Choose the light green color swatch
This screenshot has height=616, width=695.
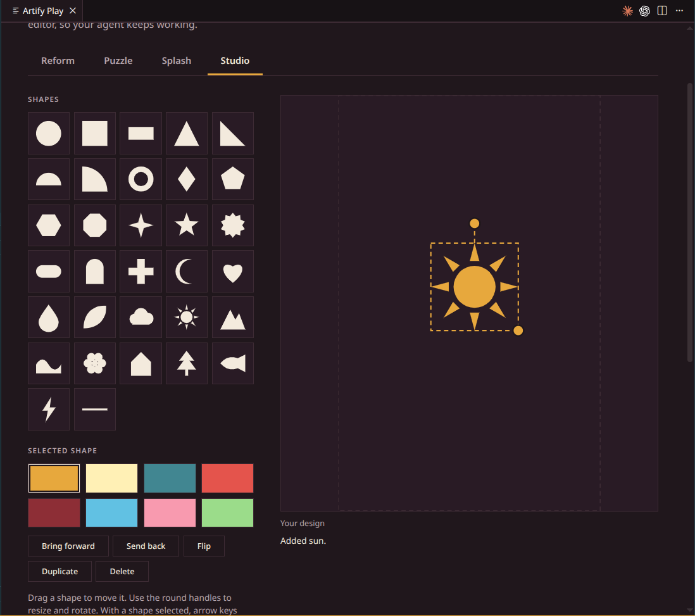pos(227,513)
